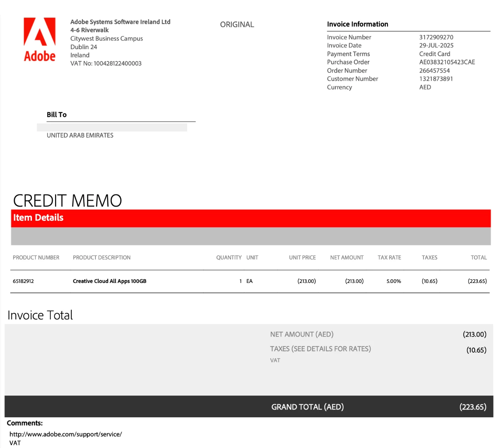Open the adobe.com support service link
The width and height of the screenshot is (498, 448).
[x=66, y=434]
